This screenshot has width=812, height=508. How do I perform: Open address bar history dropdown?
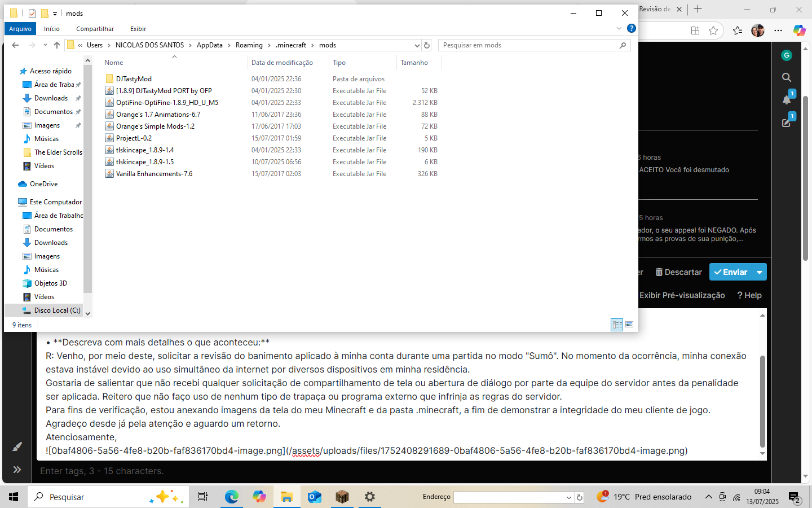click(x=417, y=45)
